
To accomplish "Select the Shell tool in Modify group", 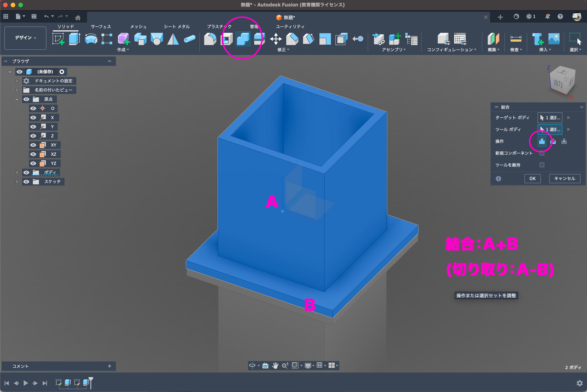I will (227, 39).
